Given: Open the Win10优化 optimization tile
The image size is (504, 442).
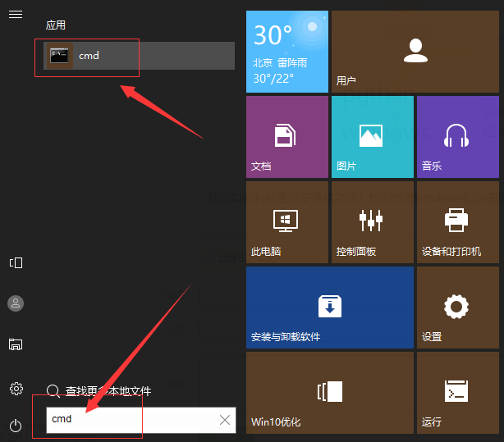Looking at the screenshot, I should click(x=329, y=392).
